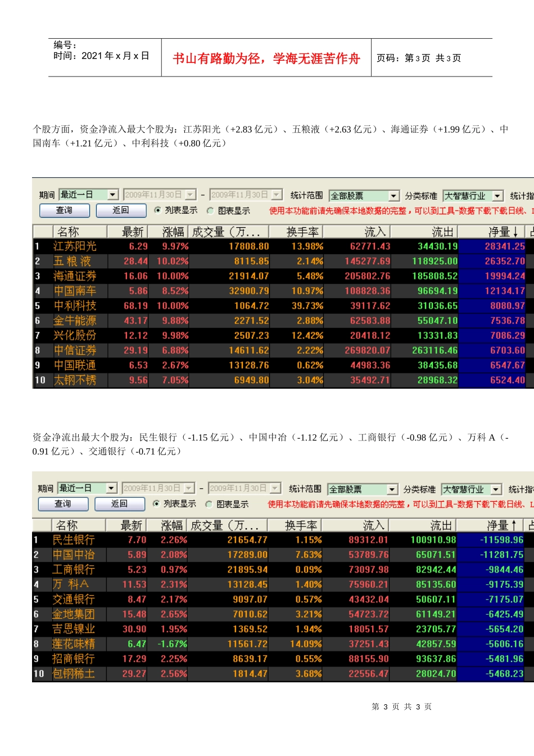Select 图表显示 radio in the top panel
This screenshot has height=756, width=534.
pyautogui.click(x=210, y=211)
